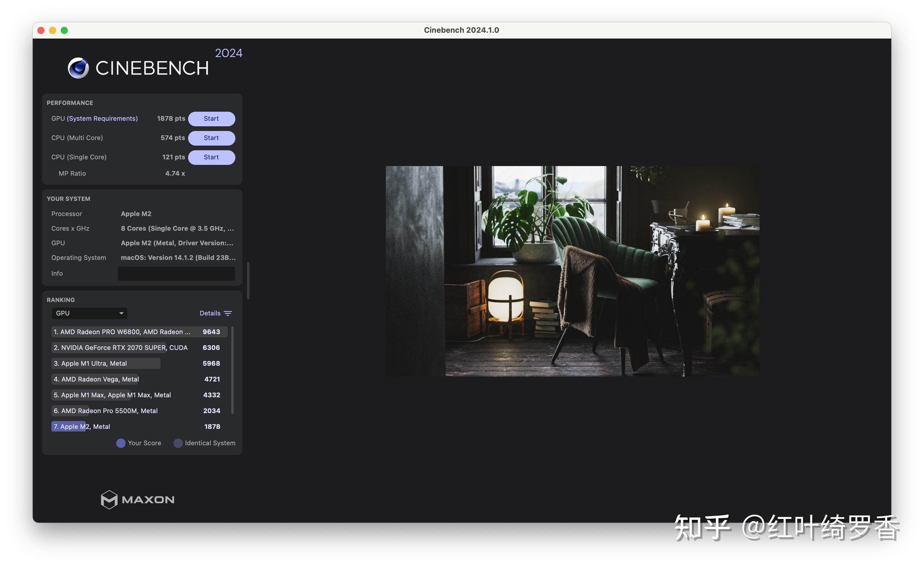Select the Apple M1 Ultra ranking entry
924x566 pixels.
106,363
